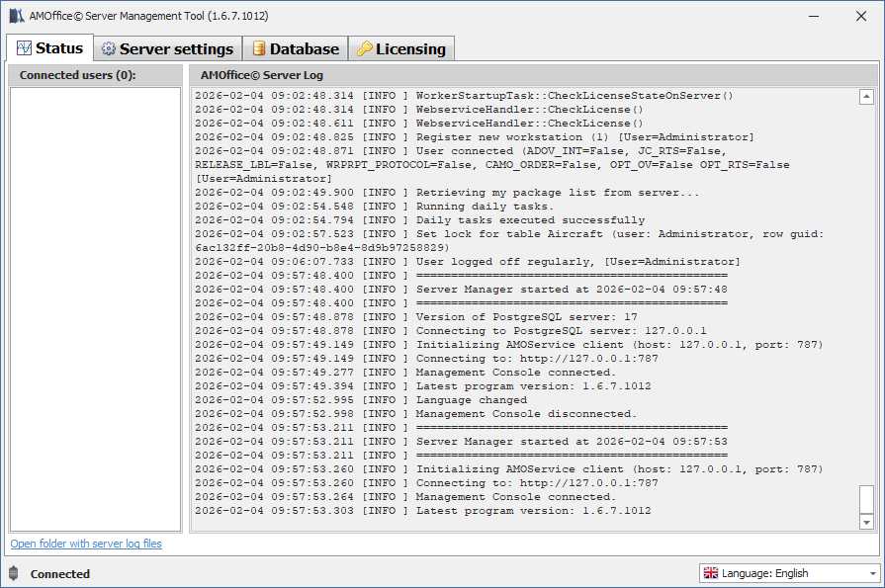885x588 pixels.
Task: Expand the language dropdown arrow
Action: (872, 573)
